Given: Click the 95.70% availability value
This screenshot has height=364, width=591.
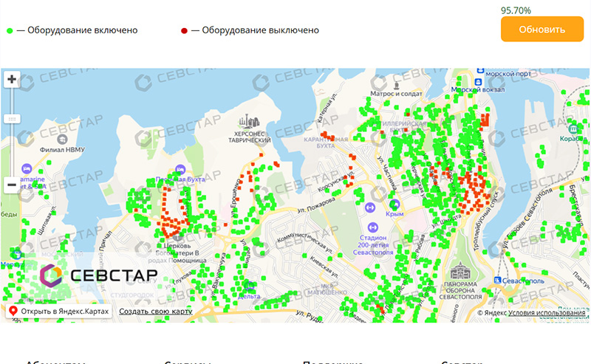Looking at the screenshot, I should click(516, 10).
